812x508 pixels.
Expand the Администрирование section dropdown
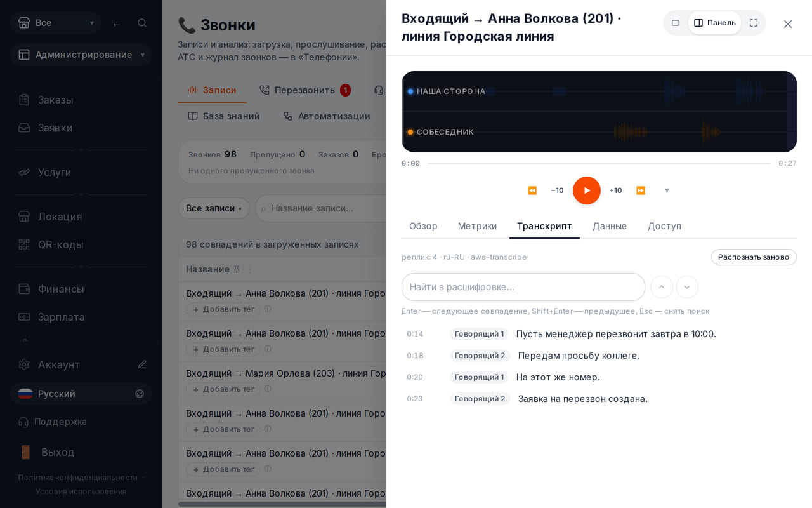coord(81,55)
